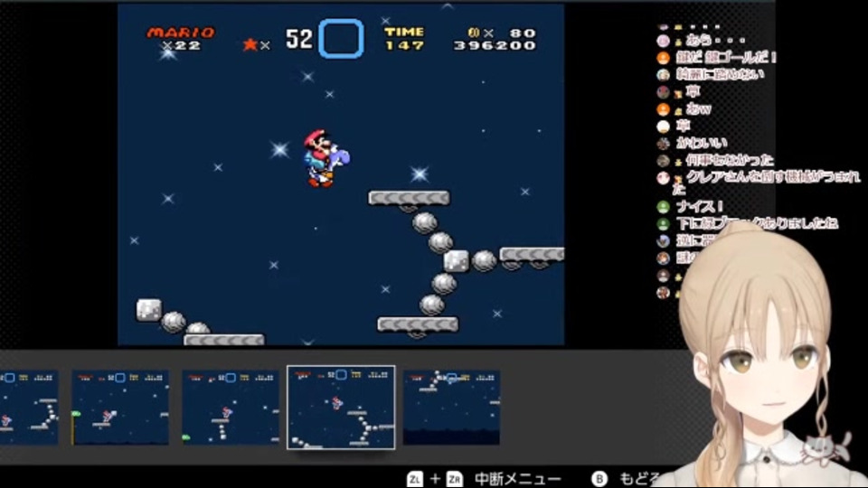Click chat message 綺麗に踏めない
The width and height of the screenshot is (868, 488).
click(721, 75)
